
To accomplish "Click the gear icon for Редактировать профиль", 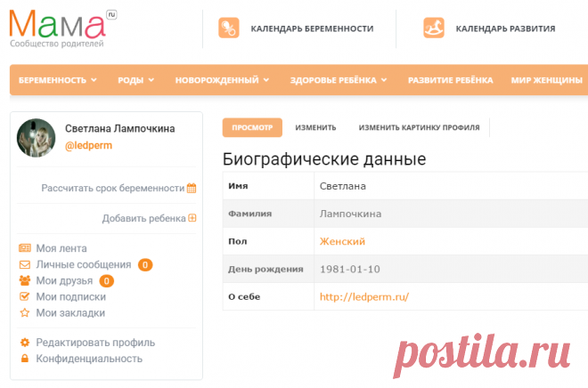I will [x=25, y=343].
